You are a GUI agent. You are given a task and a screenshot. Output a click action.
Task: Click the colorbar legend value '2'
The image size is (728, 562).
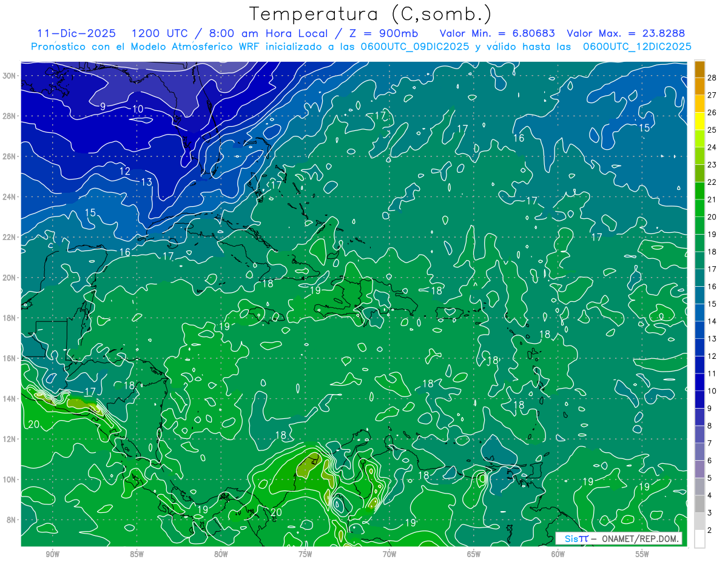[709, 530]
